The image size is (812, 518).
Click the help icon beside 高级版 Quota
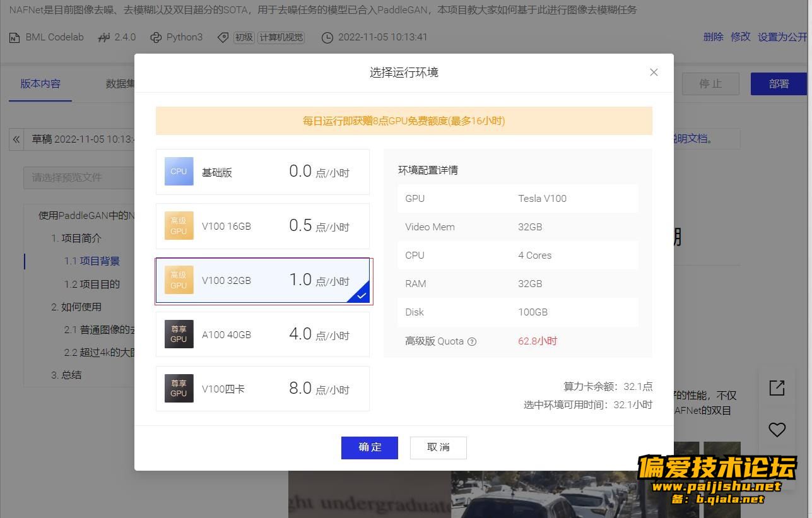(472, 341)
